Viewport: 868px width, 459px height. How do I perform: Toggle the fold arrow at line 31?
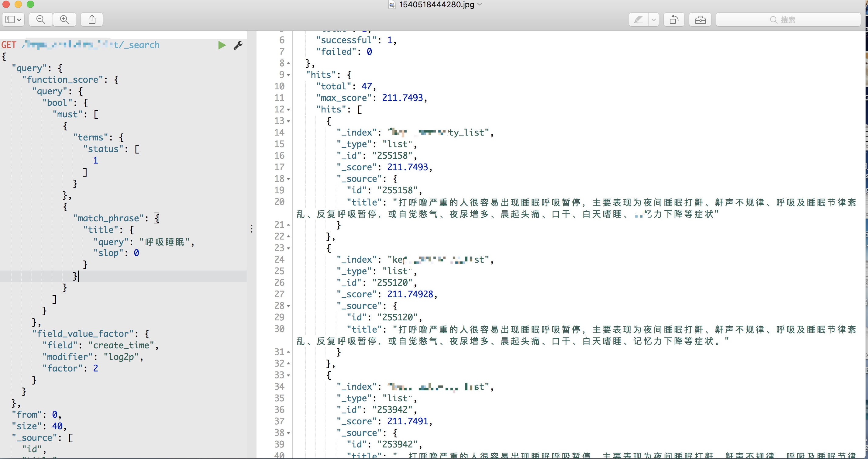point(288,352)
